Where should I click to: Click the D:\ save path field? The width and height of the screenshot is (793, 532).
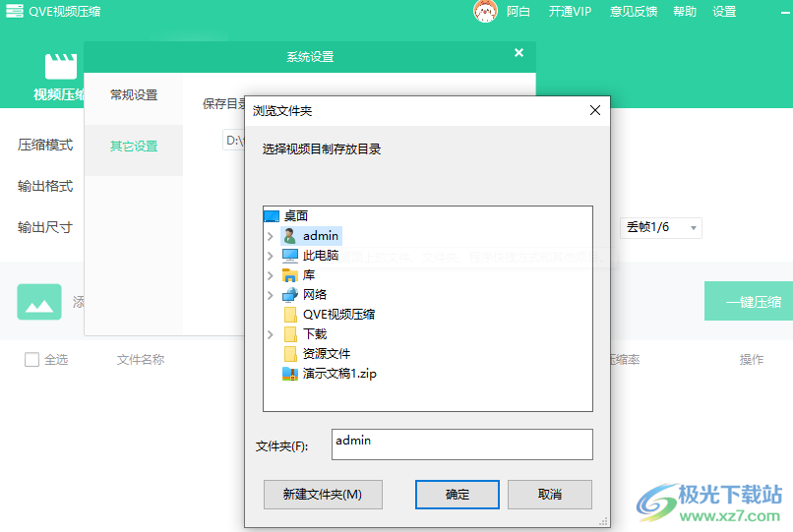233,140
